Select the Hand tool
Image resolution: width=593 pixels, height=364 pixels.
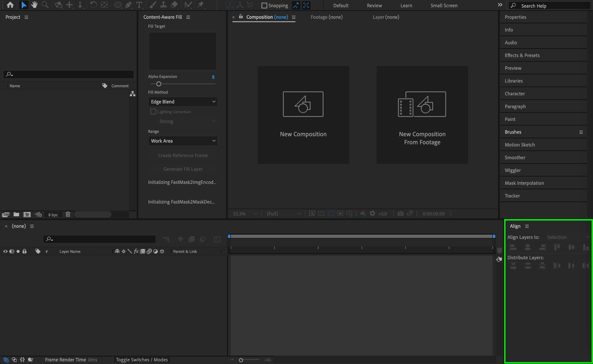click(34, 5)
